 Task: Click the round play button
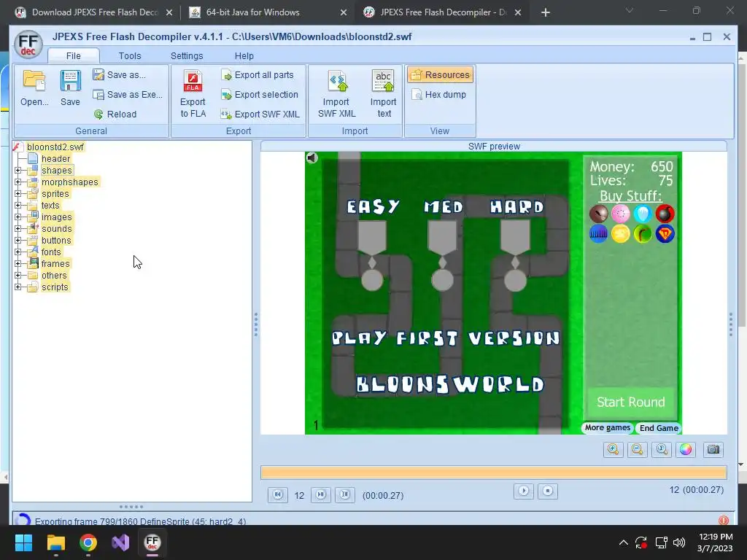pos(524,491)
